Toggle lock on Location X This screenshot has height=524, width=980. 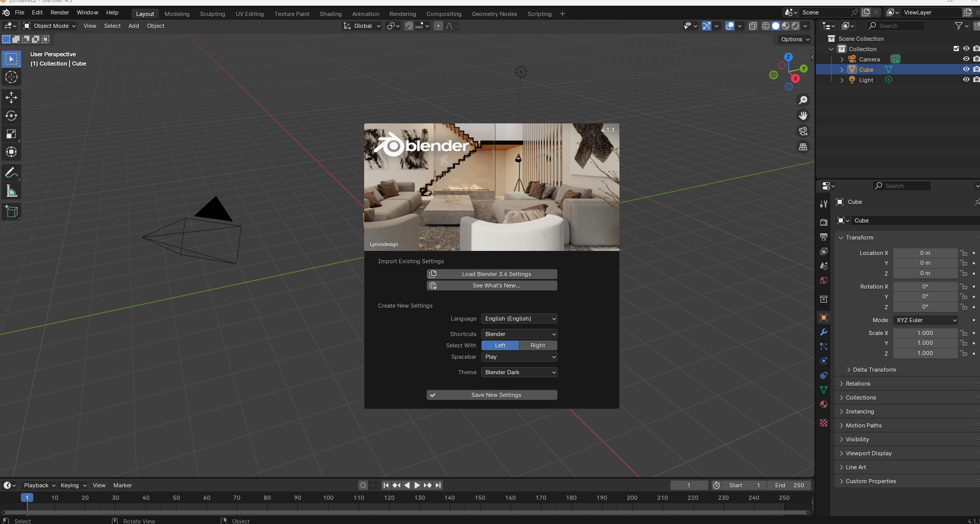963,253
